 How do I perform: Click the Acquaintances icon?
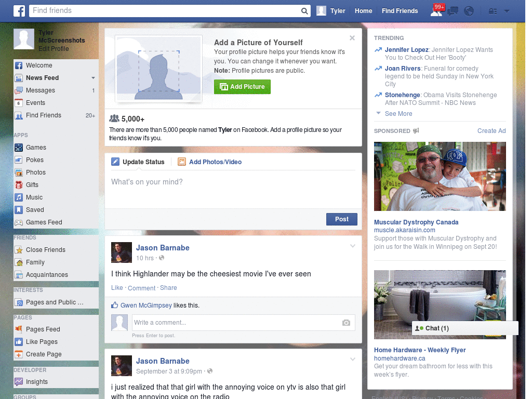[x=19, y=275]
